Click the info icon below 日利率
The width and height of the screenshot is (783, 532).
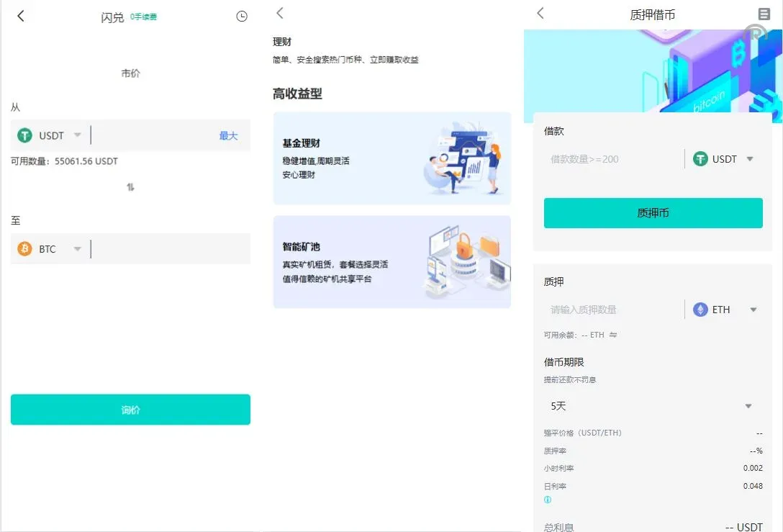coord(548,497)
